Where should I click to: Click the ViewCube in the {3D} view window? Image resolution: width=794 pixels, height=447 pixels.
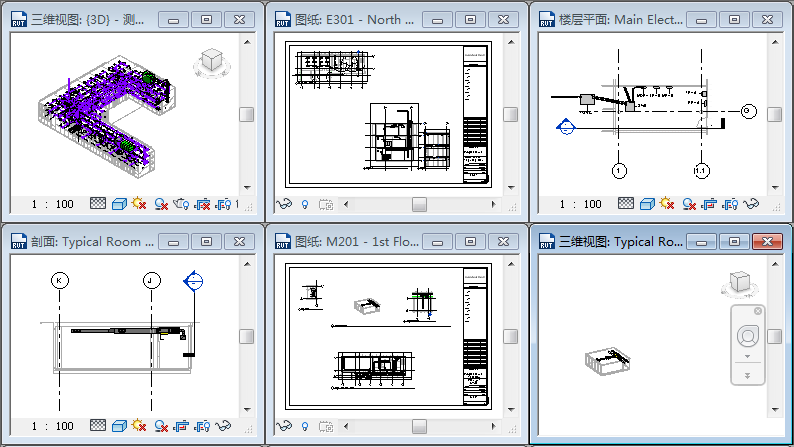(x=212, y=61)
